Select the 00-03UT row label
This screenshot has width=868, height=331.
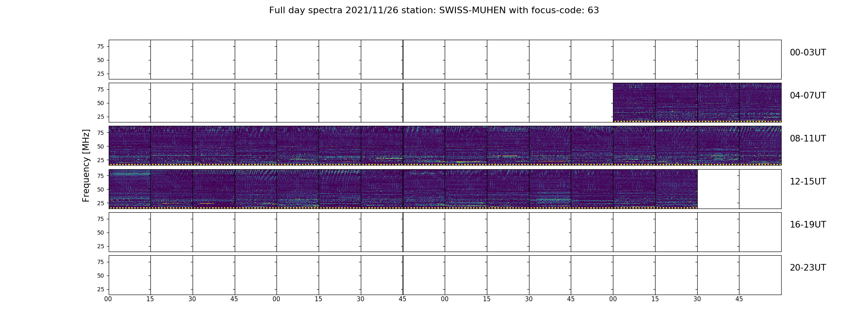[808, 53]
